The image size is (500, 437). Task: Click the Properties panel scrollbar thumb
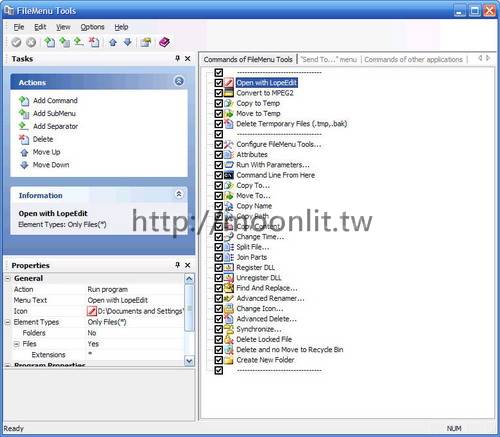click(x=189, y=308)
